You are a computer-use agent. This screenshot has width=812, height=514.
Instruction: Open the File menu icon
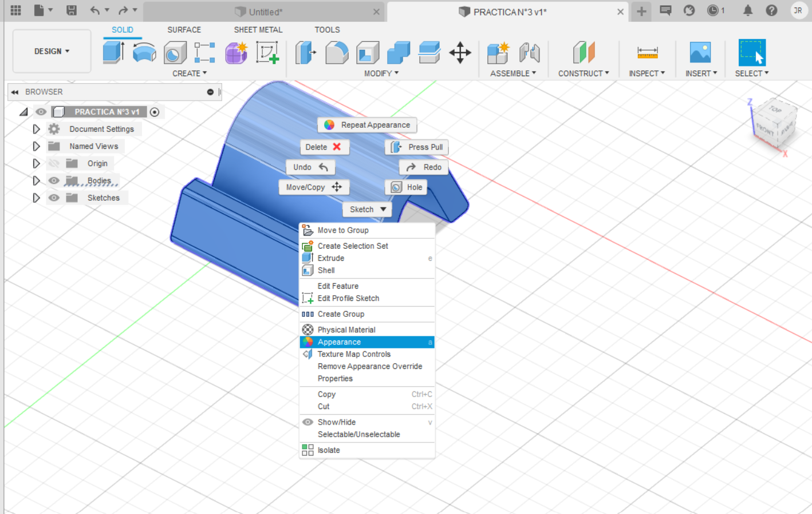tap(39, 10)
